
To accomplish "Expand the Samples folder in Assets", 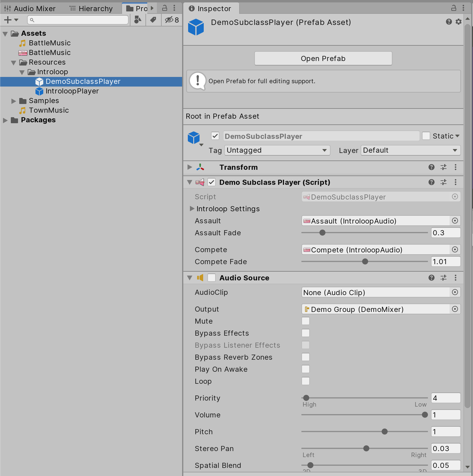I will pyautogui.click(x=14, y=101).
